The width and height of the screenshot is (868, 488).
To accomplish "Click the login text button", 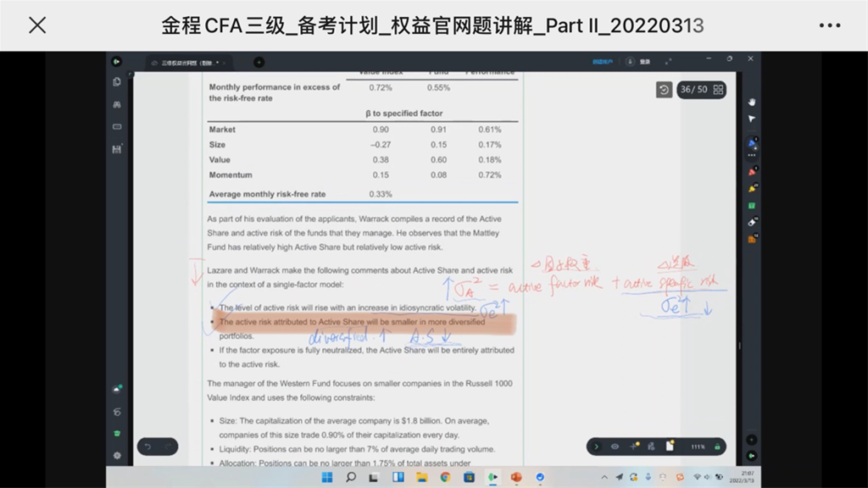I will pos(645,62).
